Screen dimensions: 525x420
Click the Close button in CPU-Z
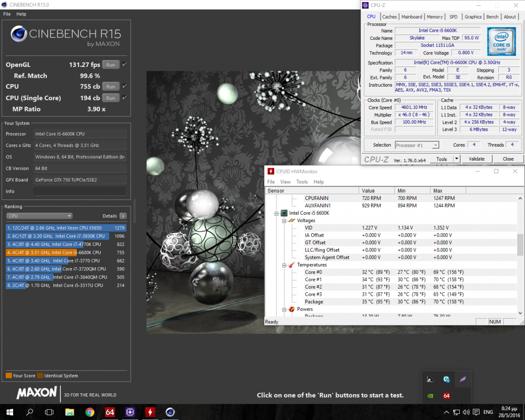pos(508,159)
